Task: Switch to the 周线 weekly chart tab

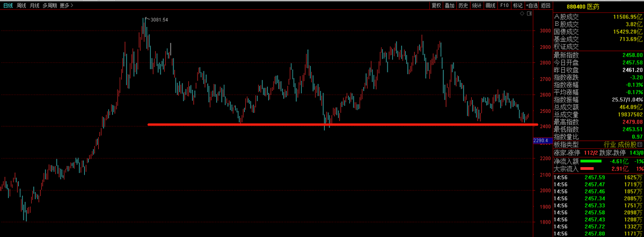Action: click(22, 5)
